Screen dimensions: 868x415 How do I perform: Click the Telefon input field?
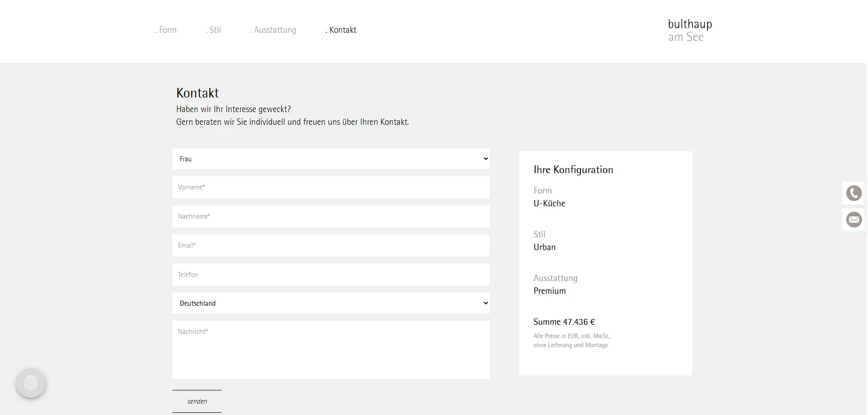click(x=331, y=275)
